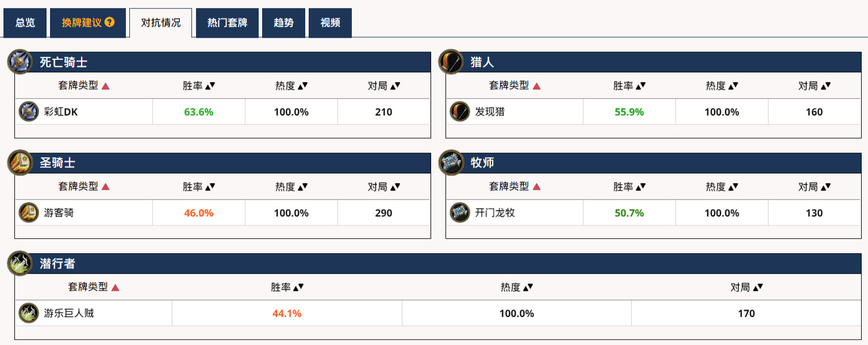Open the 游客骑 deck link
The width and height of the screenshot is (868, 345).
59,213
